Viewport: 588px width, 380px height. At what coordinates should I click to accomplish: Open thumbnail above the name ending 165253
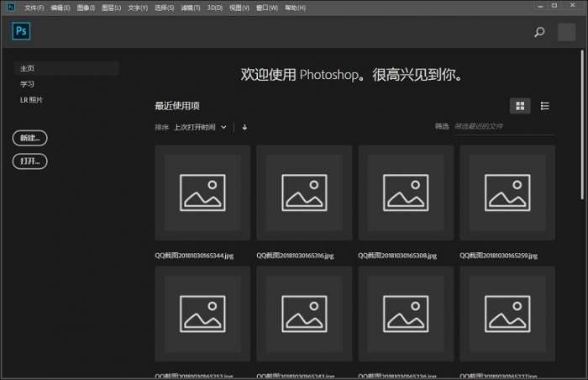coord(202,314)
